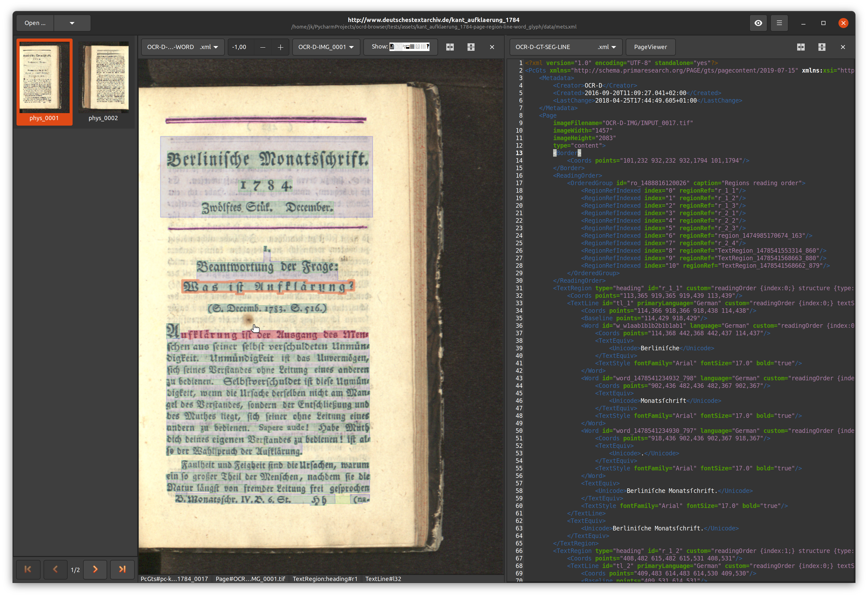Split the image view vertically

(x=471, y=47)
